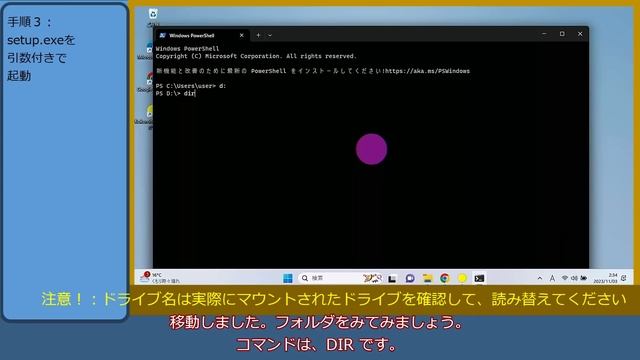The image size is (640, 360).
Task: Close the Windows PowerShell tab
Action: (242, 36)
